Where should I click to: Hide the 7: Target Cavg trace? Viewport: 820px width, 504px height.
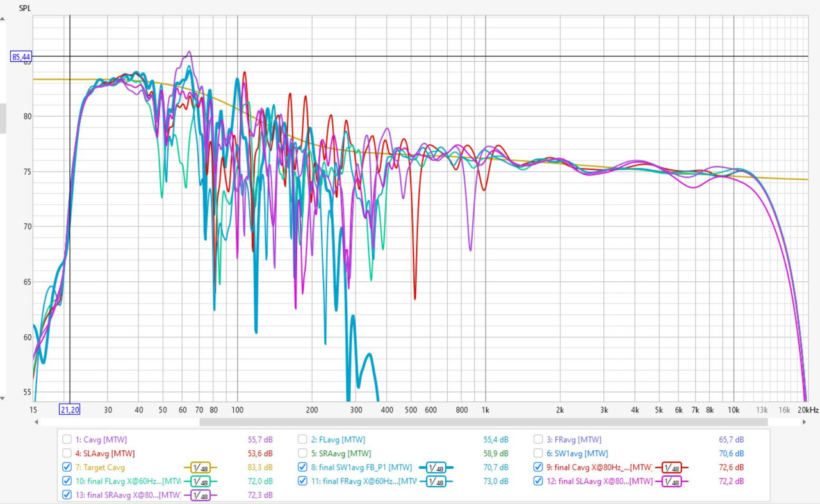click(x=67, y=467)
